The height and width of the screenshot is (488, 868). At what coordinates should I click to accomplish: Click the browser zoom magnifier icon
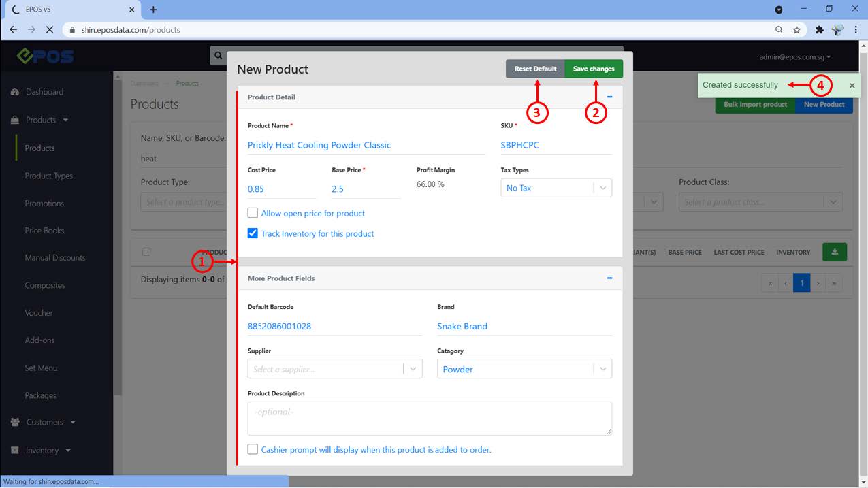coord(779,30)
